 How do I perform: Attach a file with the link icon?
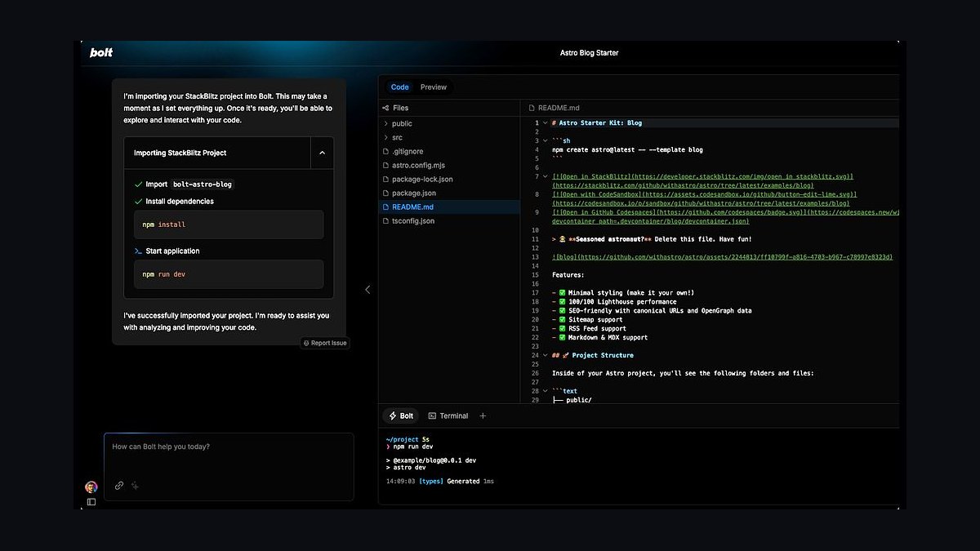(x=119, y=486)
